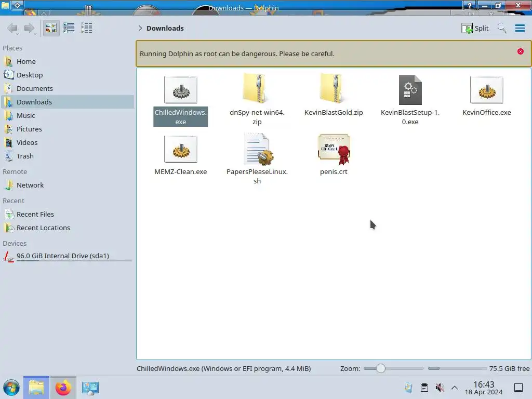Open Home in Places
Viewport: 532px width, 399px height.
coord(68,61)
